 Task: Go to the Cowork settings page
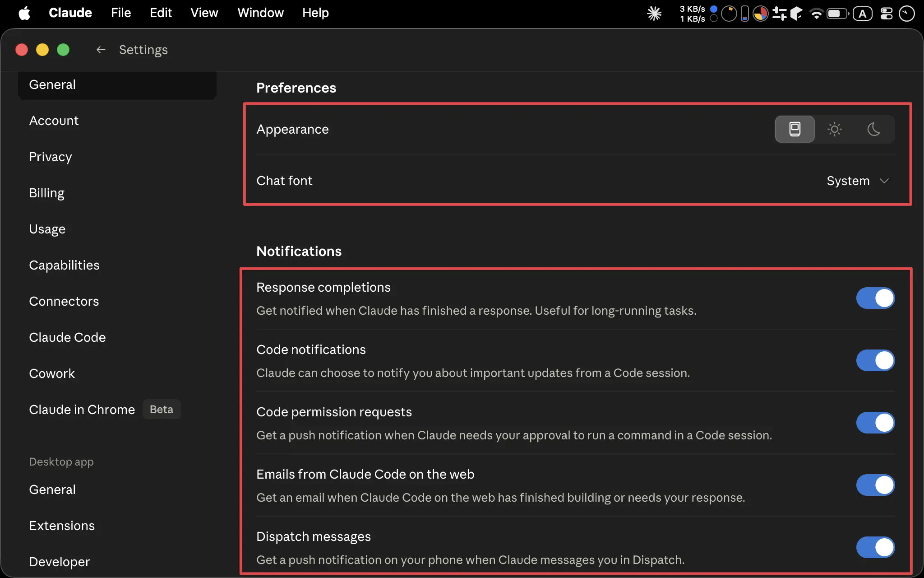click(x=117, y=373)
